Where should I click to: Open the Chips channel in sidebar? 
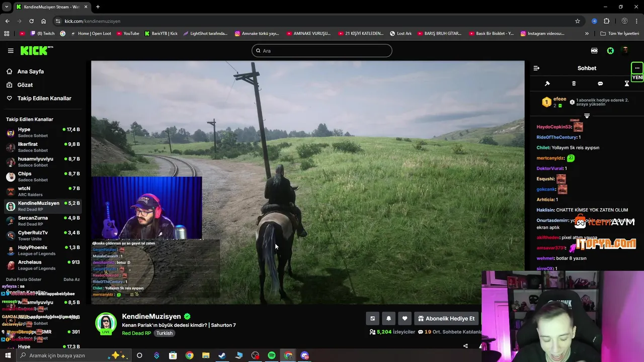43,176
